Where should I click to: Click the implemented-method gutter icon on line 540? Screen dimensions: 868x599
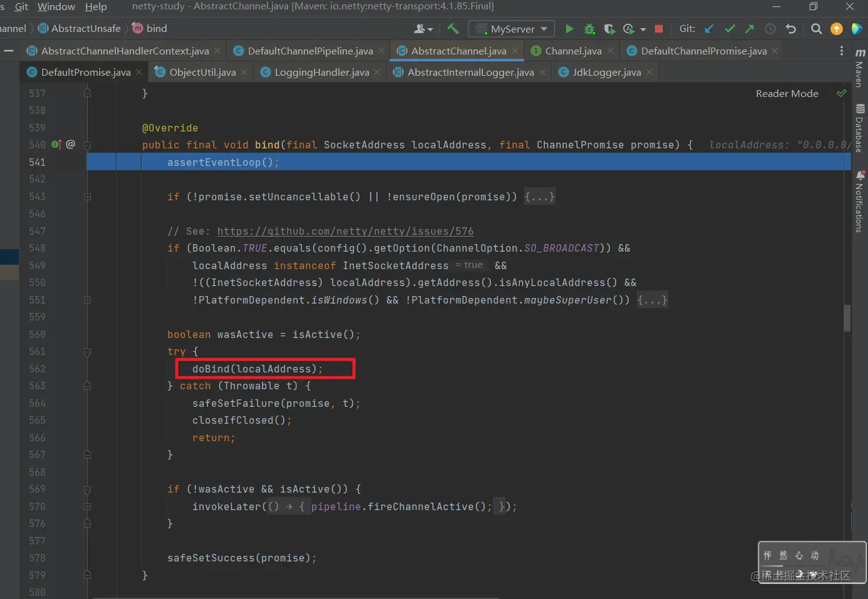(x=56, y=145)
